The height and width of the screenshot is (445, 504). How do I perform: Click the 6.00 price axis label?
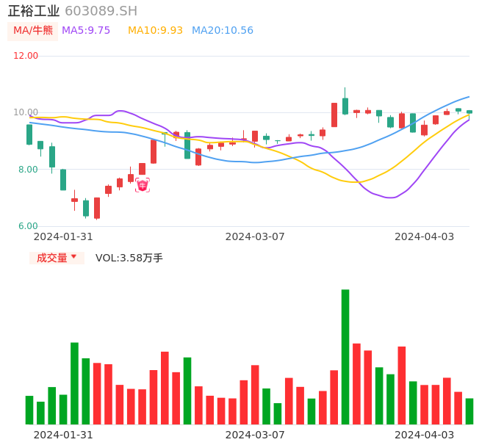(28, 226)
